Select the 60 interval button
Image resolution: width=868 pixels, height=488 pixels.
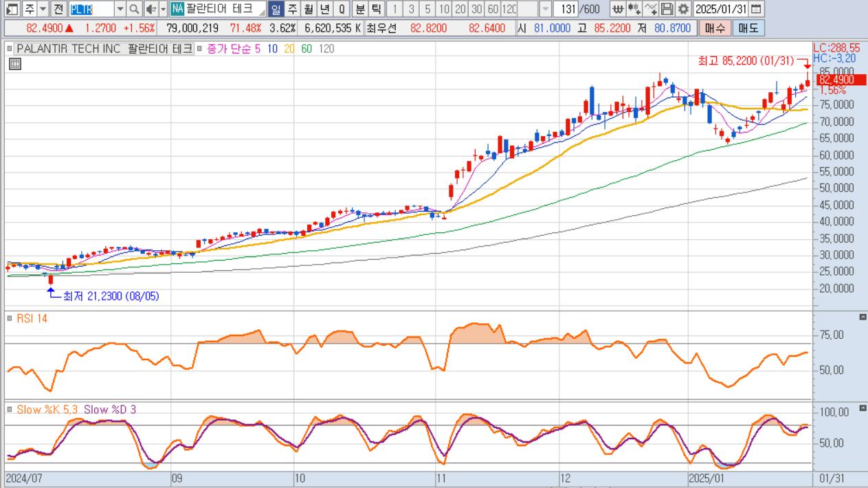click(x=493, y=9)
